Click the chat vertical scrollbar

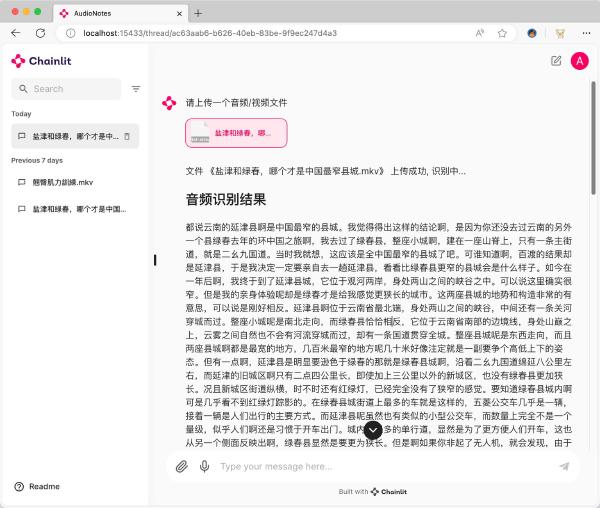(593, 138)
